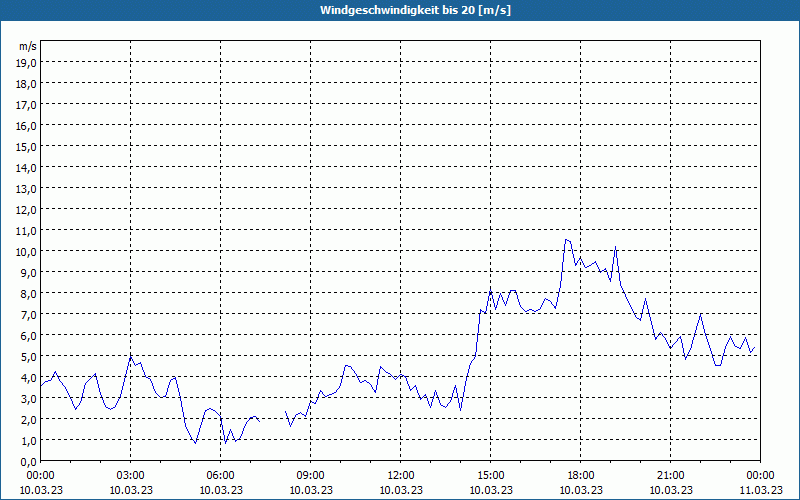
Task: Select the 18:00 time axis label
Action: [x=580, y=475]
